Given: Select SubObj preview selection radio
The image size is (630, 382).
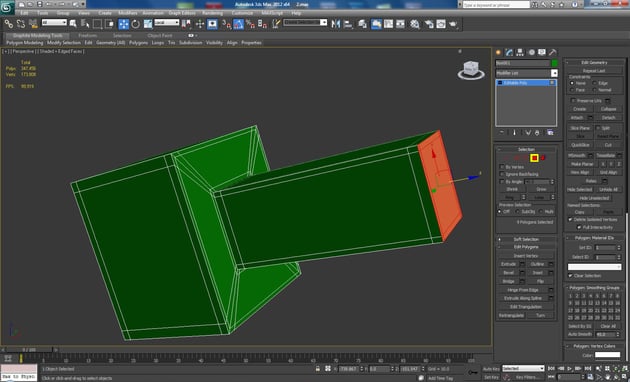Looking at the screenshot, I should [518, 211].
